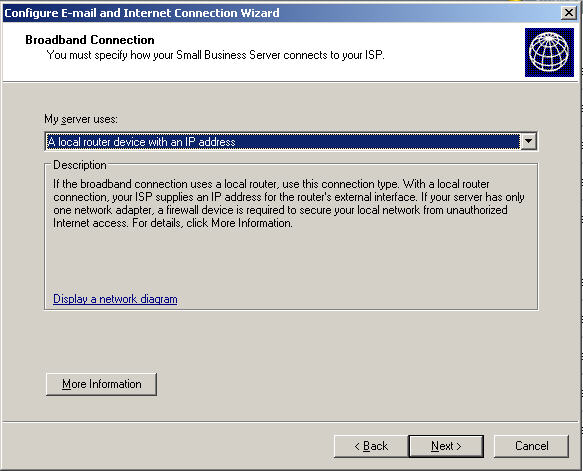Click the Description group box label
Screen dimensions: 583x471
[x=80, y=165]
